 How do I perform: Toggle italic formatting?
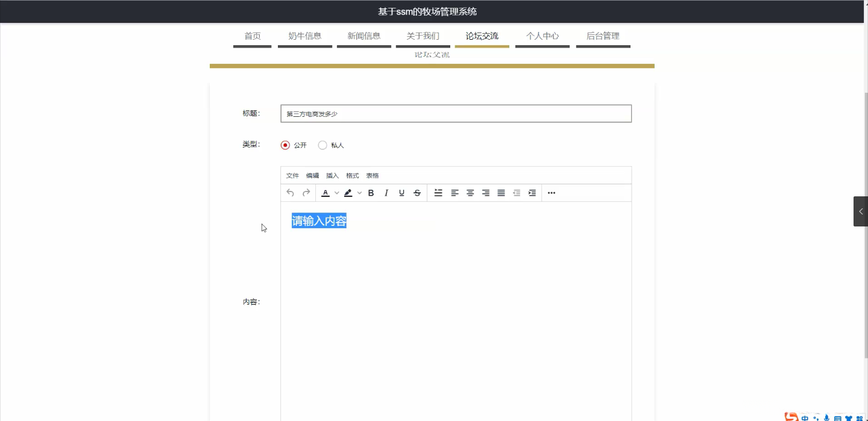[386, 193]
